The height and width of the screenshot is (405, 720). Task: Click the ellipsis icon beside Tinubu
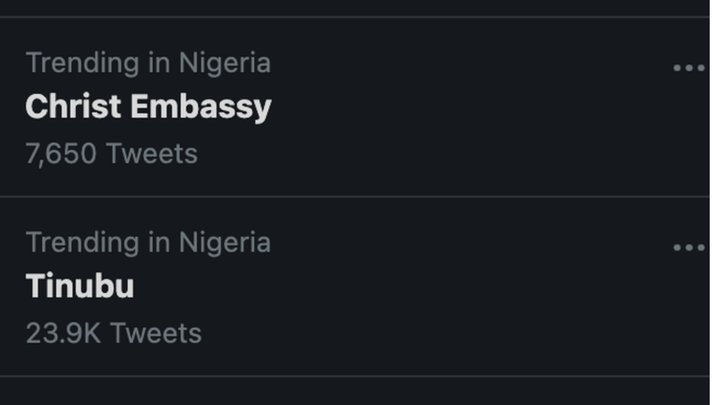pyautogui.click(x=689, y=247)
